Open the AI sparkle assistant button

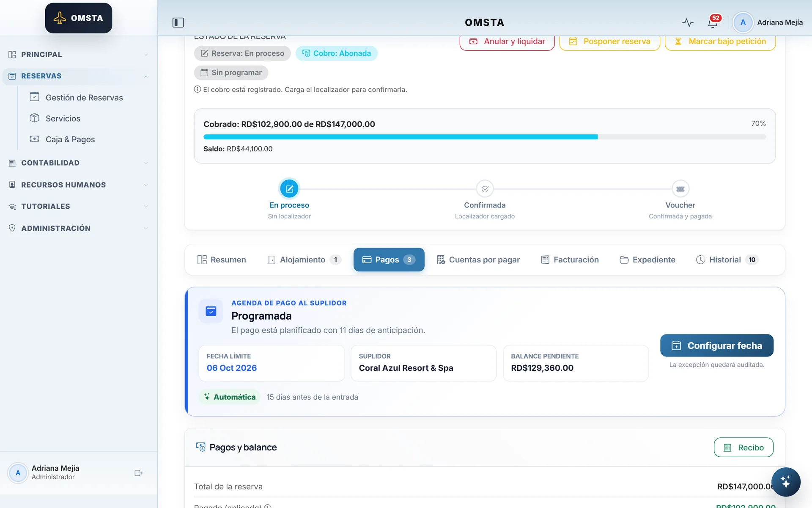pyautogui.click(x=785, y=482)
